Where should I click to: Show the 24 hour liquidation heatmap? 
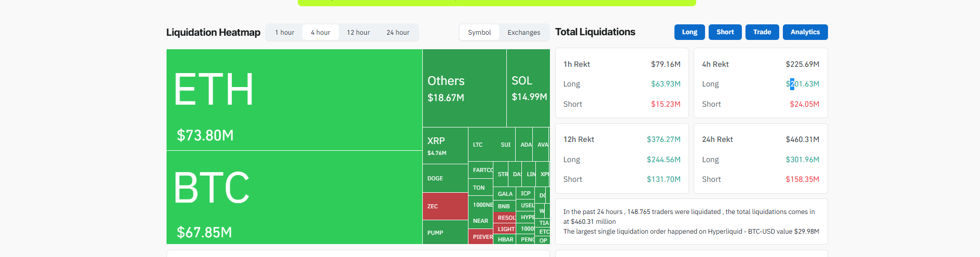coord(397,33)
